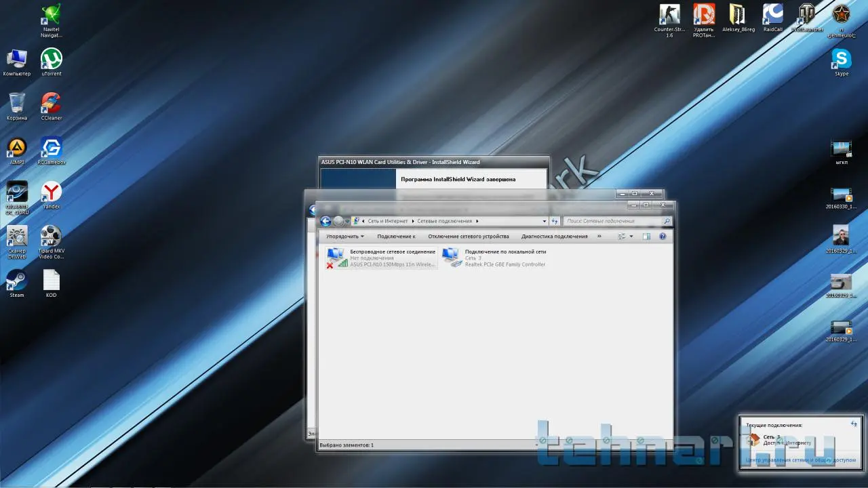This screenshot has height=488, width=868.
Task: Open the address bar history dropdown
Action: click(545, 221)
